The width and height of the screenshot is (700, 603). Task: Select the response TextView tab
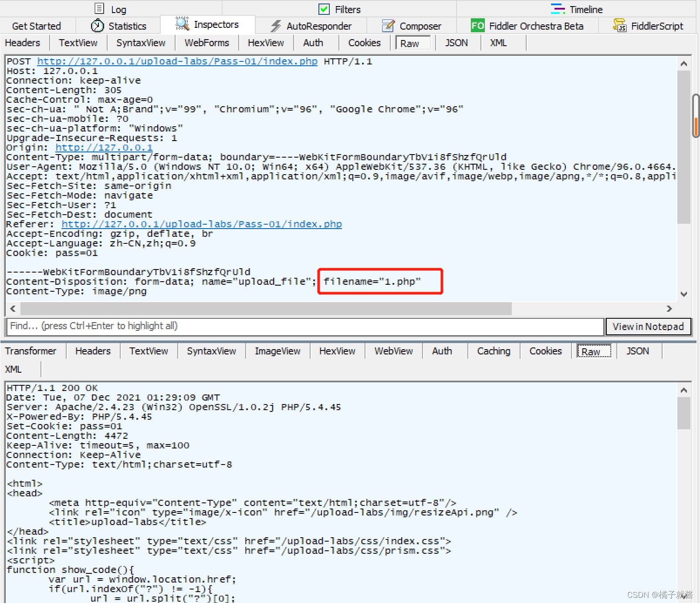tap(149, 351)
